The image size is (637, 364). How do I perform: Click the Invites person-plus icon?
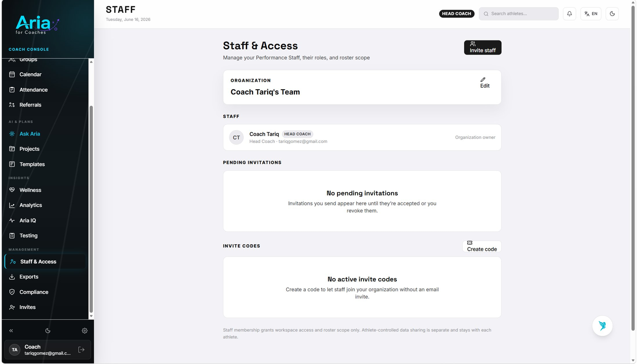[12, 307]
